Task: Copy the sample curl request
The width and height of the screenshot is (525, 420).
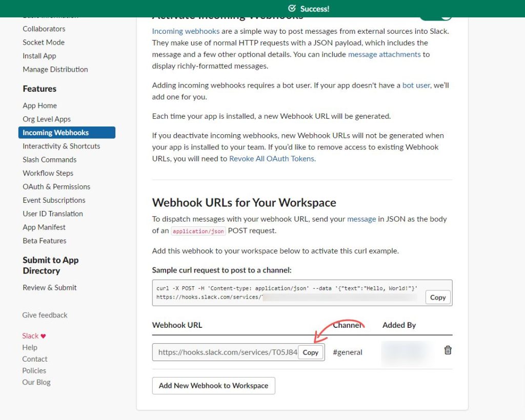Action: 438,298
